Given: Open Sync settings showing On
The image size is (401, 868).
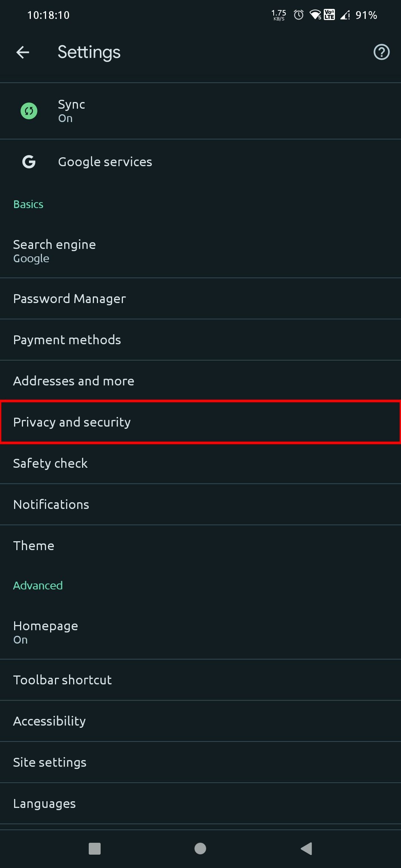Looking at the screenshot, I should [x=200, y=111].
